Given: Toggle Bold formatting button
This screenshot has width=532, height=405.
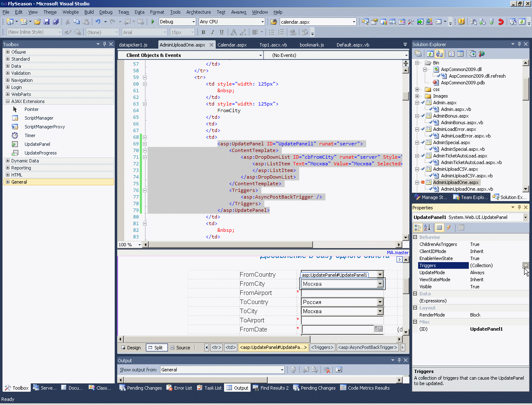Looking at the screenshot, I should 203,32.
